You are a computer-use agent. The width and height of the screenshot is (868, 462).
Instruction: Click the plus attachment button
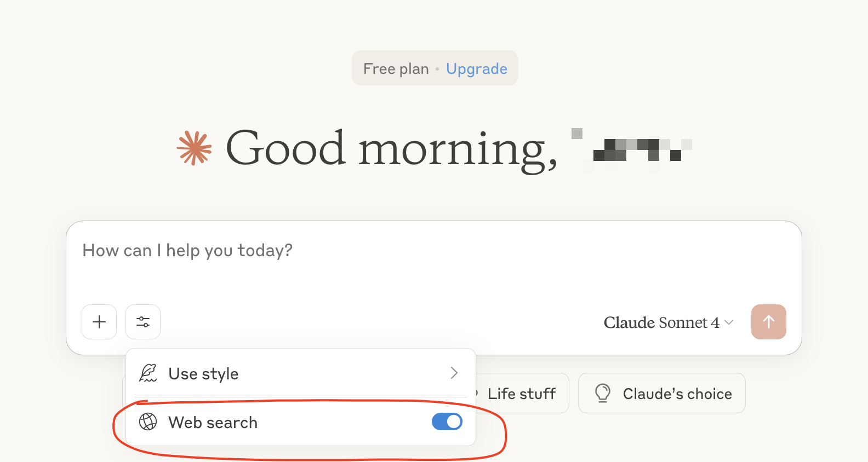click(x=99, y=322)
